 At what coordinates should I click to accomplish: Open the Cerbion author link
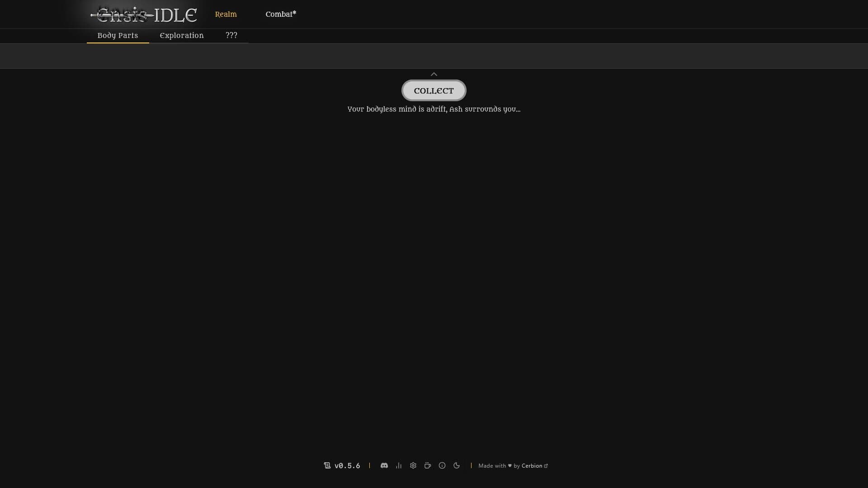(534, 466)
